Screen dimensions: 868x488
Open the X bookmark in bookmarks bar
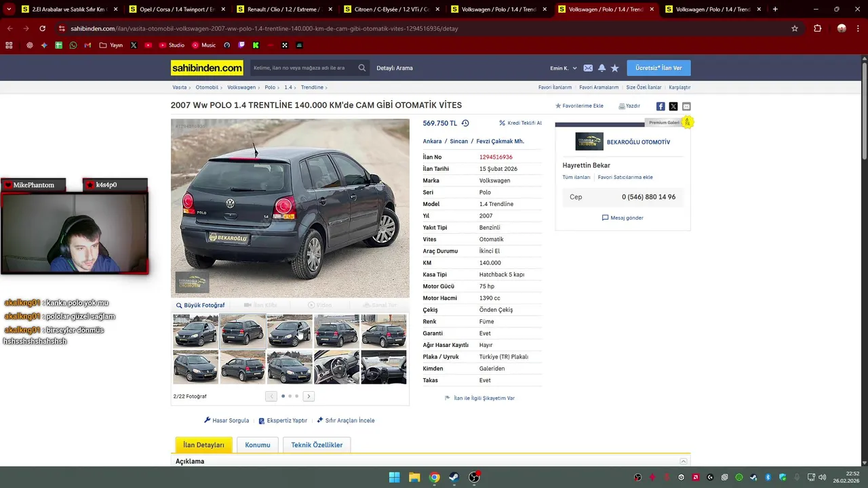pyautogui.click(x=133, y=45)
